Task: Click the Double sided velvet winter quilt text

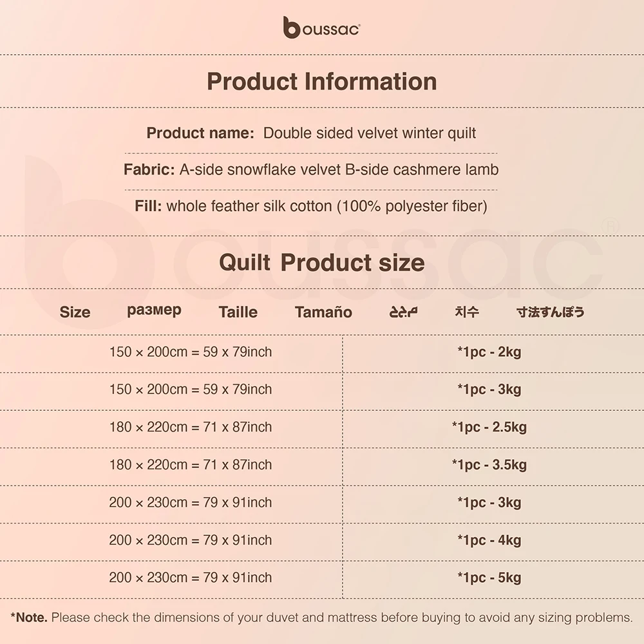Action: (x=370, y=133)
